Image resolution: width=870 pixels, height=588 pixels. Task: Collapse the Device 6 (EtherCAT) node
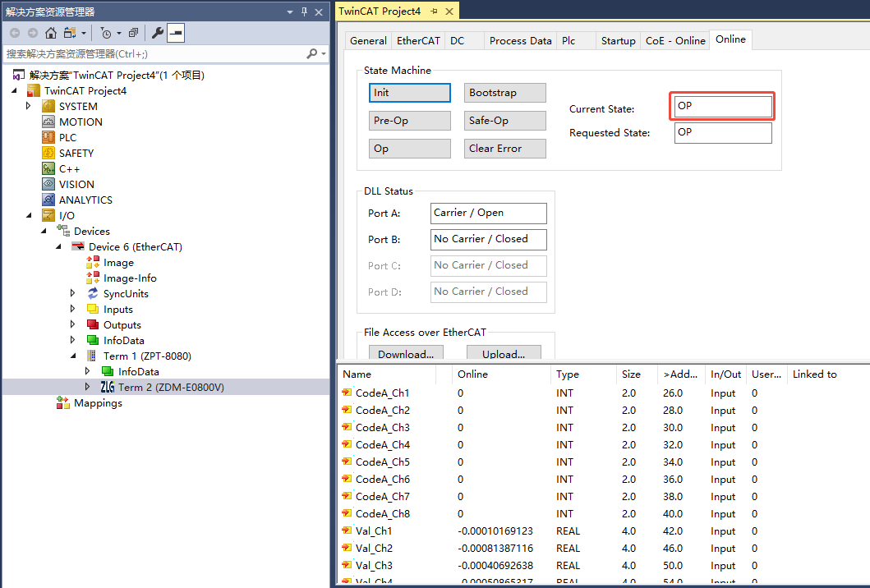point(58,246)
